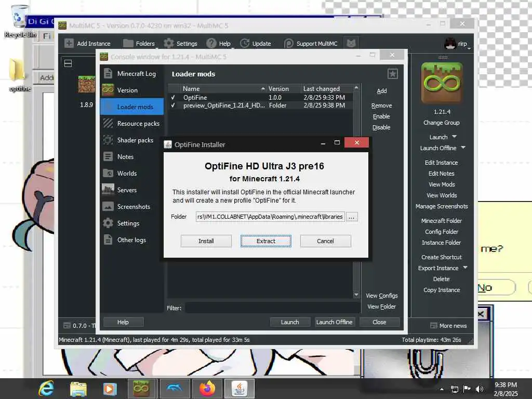Image resolution: width=532 pixels, height=399 pixels.
Task: Click the Update refresh icon
Action: pos(245,43)
